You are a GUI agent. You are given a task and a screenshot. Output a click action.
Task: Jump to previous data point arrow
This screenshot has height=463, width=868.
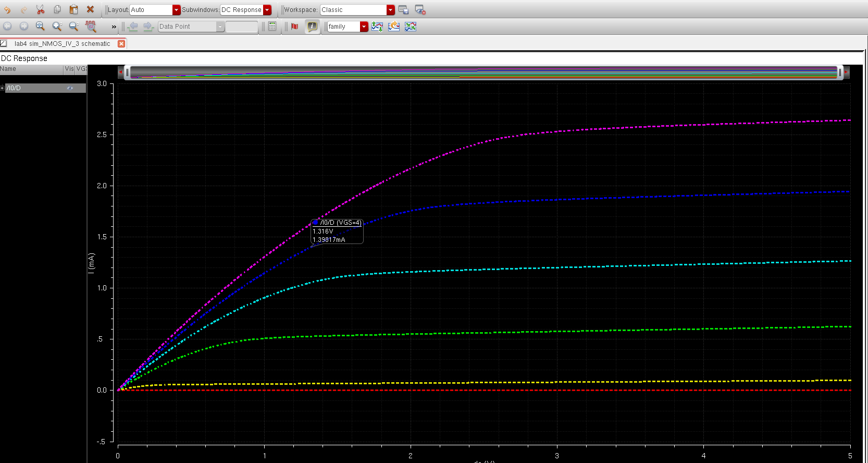(x=133, y=26)
